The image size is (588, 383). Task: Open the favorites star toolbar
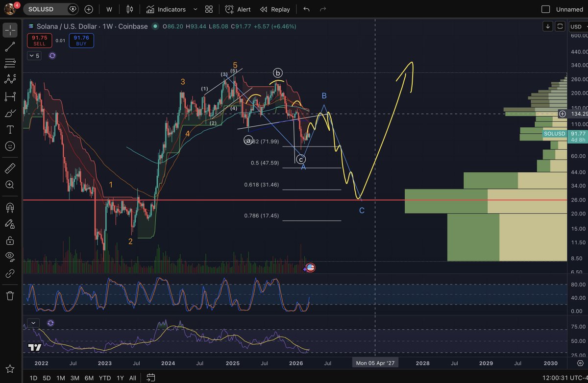click(x=10, y=368)
